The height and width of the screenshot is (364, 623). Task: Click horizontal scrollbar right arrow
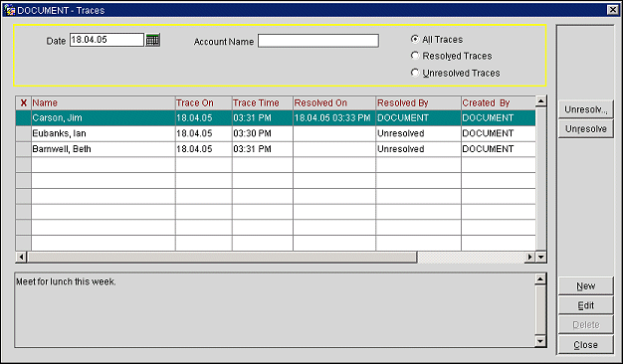click(x=529, y=257)
